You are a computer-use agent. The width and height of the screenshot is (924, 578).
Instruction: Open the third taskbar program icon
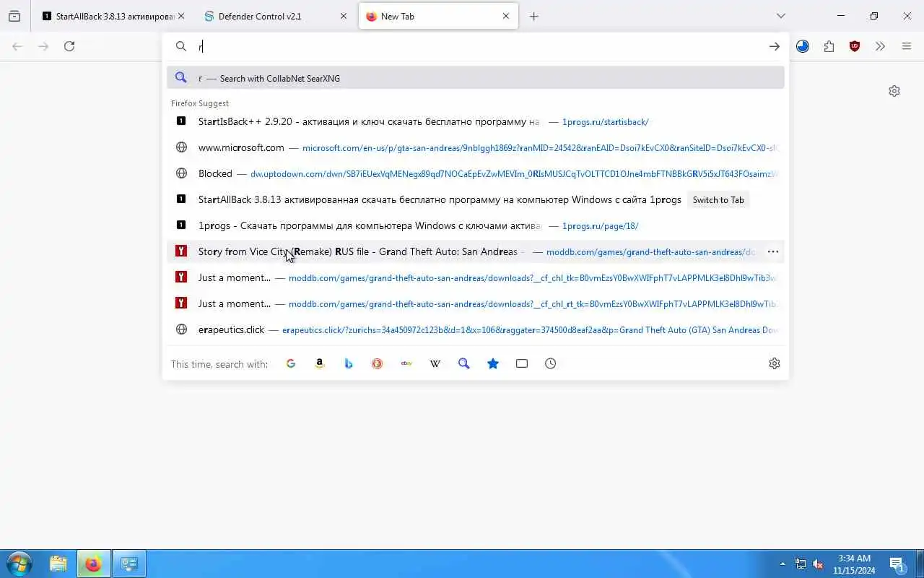pyautogui.click(x=129, y=564)
